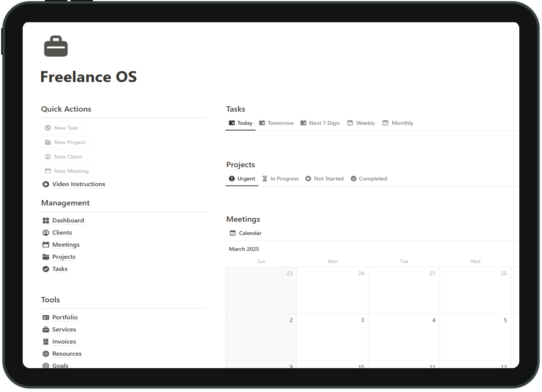The image size is (542, 392).
Task: Click calendar day 4
Action: click(404, 337)
